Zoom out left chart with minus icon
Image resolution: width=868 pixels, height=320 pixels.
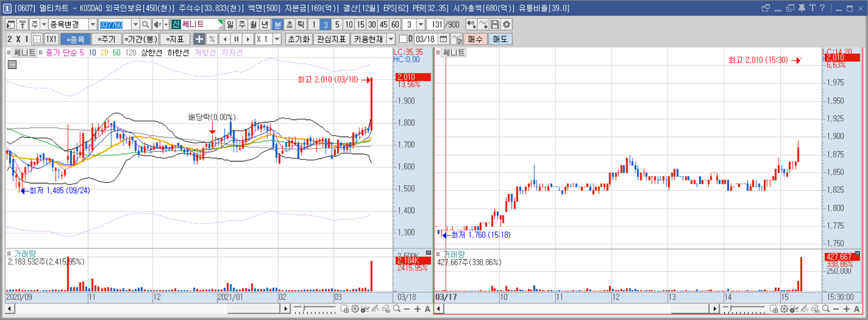[407, 309]
